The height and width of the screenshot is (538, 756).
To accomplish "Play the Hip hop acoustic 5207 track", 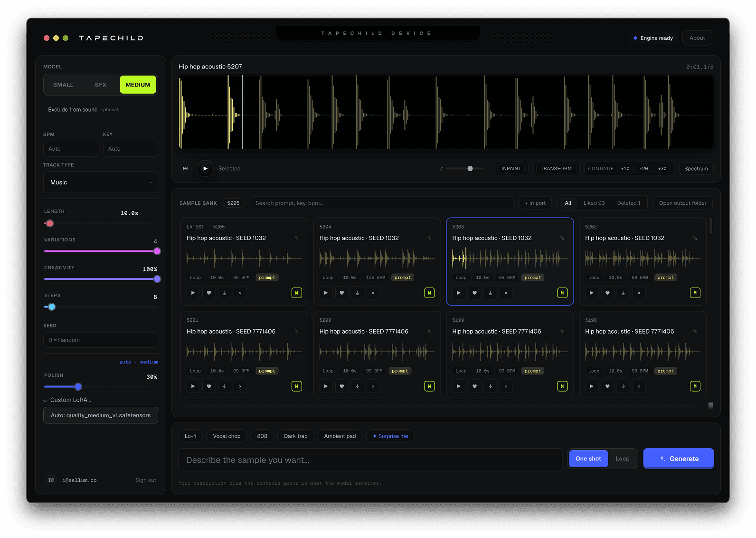I will (205, 169).
